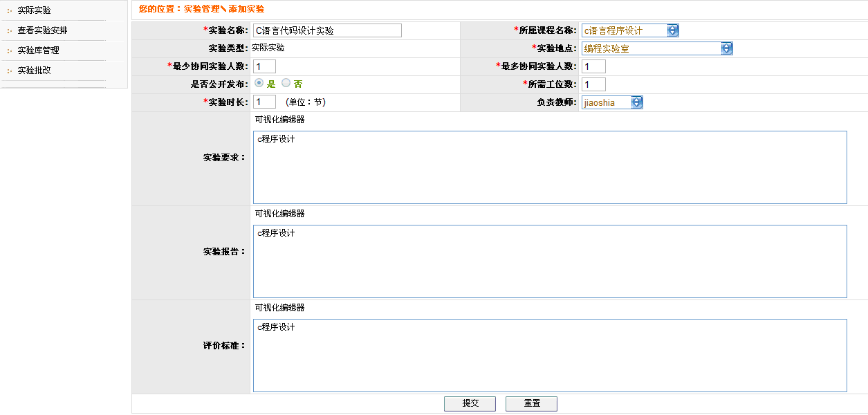868x415 pixels.
Task: Expand the 负责教师 dropdown
Action: tap(636, 102)
